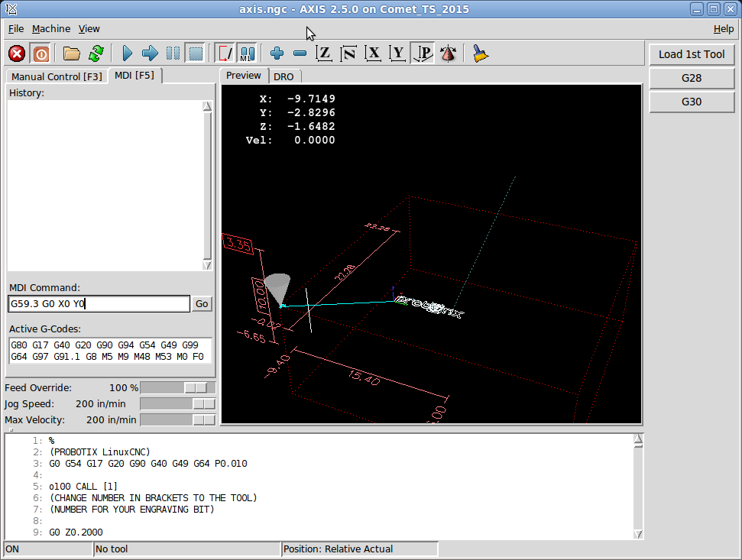
Task: Open the DRO tab
Action: click(284, 76)
